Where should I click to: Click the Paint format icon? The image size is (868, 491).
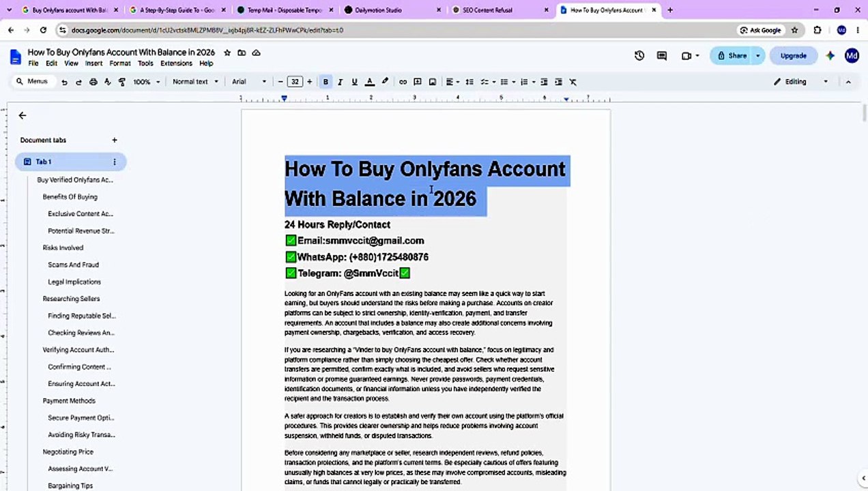click(122, 82)
